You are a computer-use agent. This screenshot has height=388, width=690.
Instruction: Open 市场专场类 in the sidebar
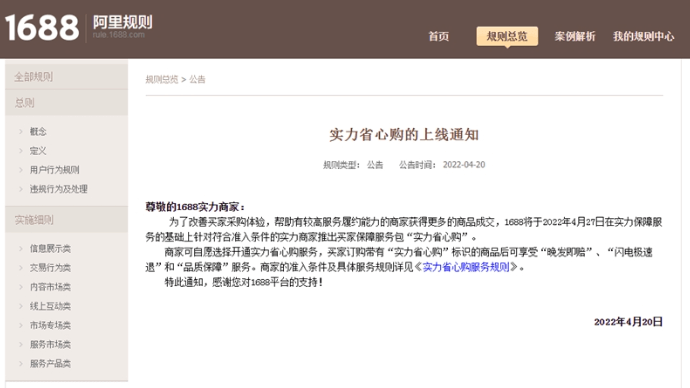pyautogui.click(x=50, y=325)
